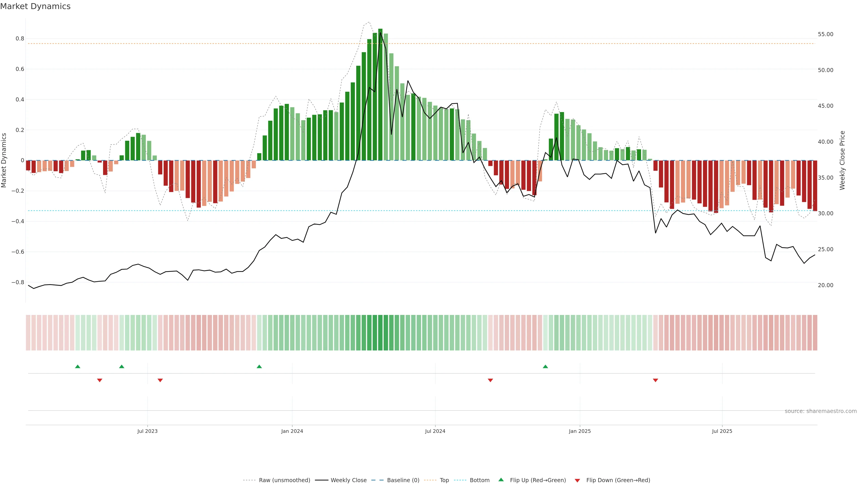Click the leftmost red flip-down triangle marker
Image resolution: width=868 pixels, height=488 pixels.
99,380
